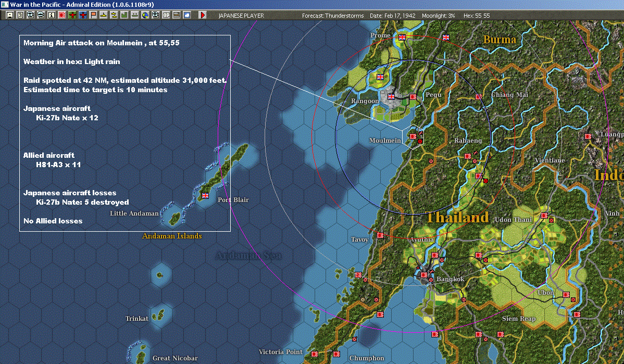Click the cloud weather toolbar icon
Image resolution: width=624 pixels, height=364 pixels.
(x=186, y=15)
